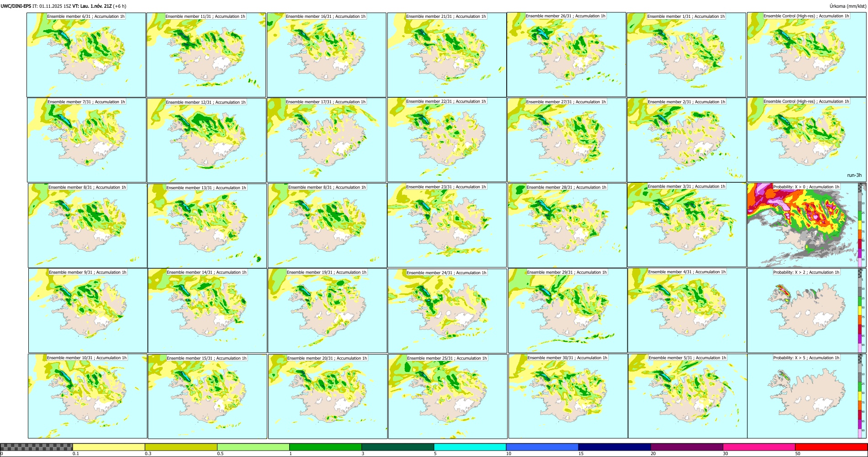The width and height of the screenshot is (868, 457).
Task: Click the Ensemble member 23/31 map panel
Action: pos(447,225)
